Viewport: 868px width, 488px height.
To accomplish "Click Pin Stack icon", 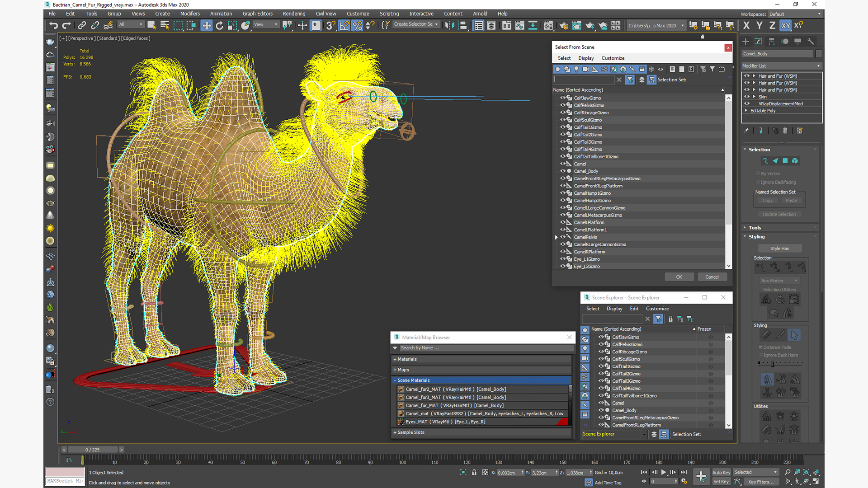I will point(746,131).
